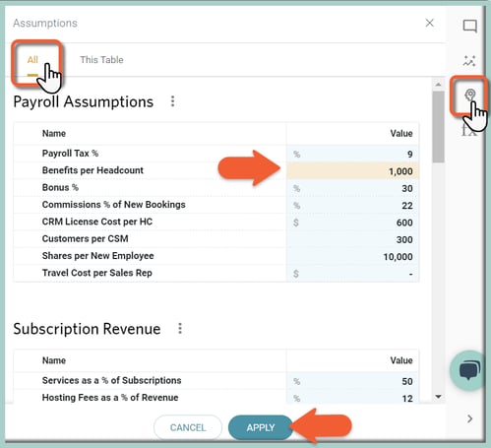Screen dimensions: 491x448
Task: Grab the vertical scrollbar thumb
Action: [x=438, y=127]
